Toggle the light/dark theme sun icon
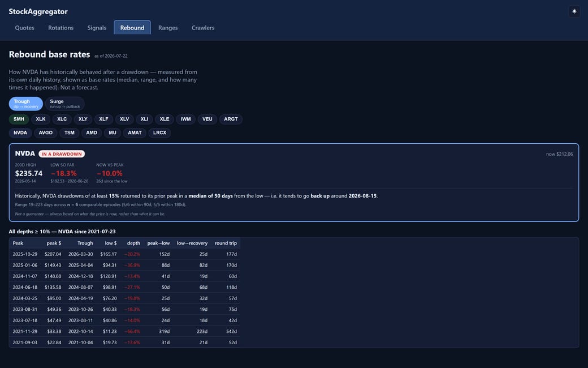This screenshot has width=588, height=368. [574, 11]
